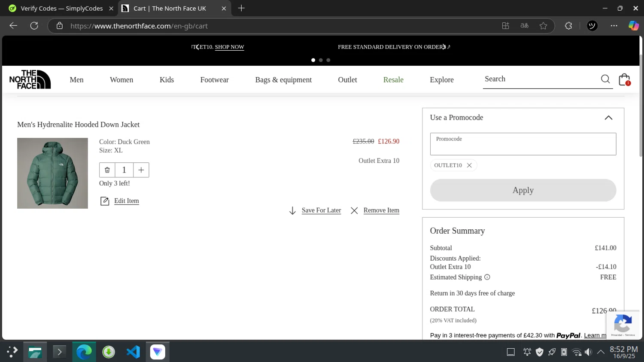Click the Edit Item link
The image size is (644, 362).
pyautogui.click(x=127, y=201)
